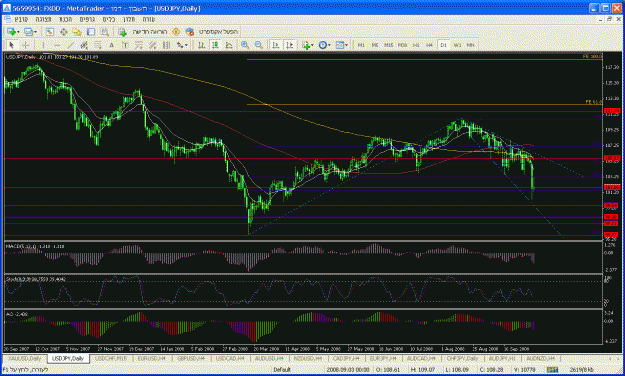Switch chart to candlesticks type
Screen dimensions: 625x376
click(x=215, y=45)
